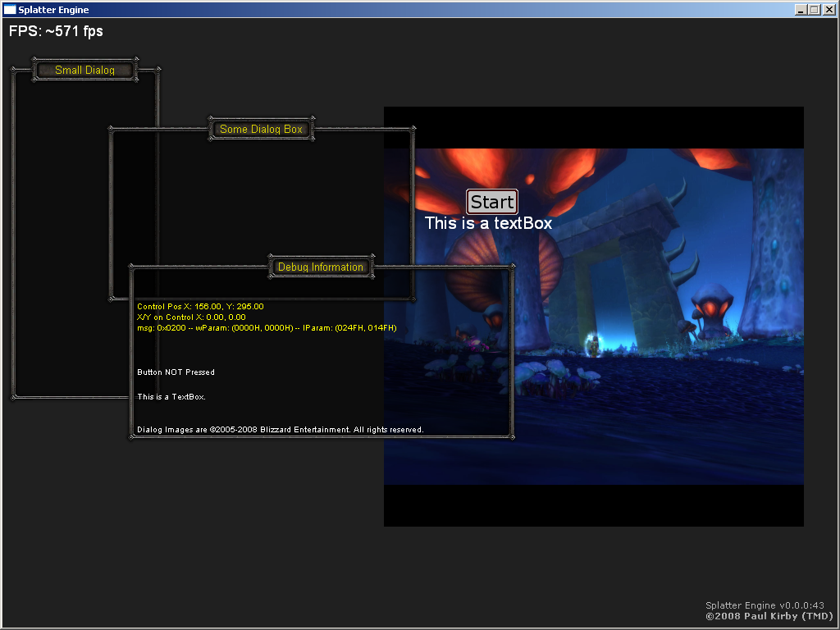Image resolution: width=840 pixels, height=630 pixels.
Task: Click the Splatter Engine window title icon
Action: (10, 10)
